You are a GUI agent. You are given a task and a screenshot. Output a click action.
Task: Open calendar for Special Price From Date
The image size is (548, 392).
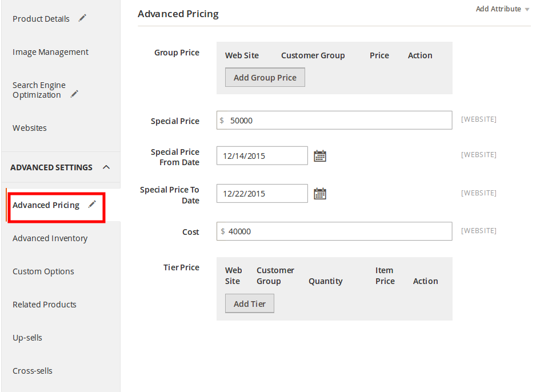320,156
